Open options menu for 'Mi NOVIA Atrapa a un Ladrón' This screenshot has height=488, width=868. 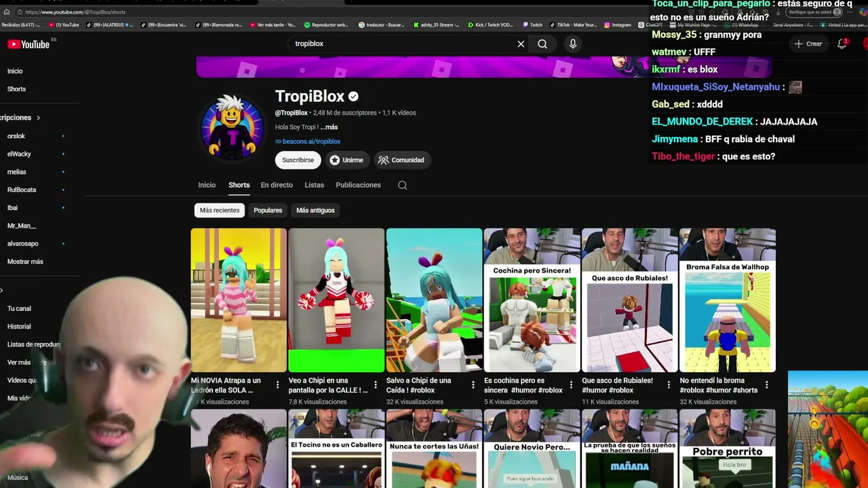click(x=277, y=385)
